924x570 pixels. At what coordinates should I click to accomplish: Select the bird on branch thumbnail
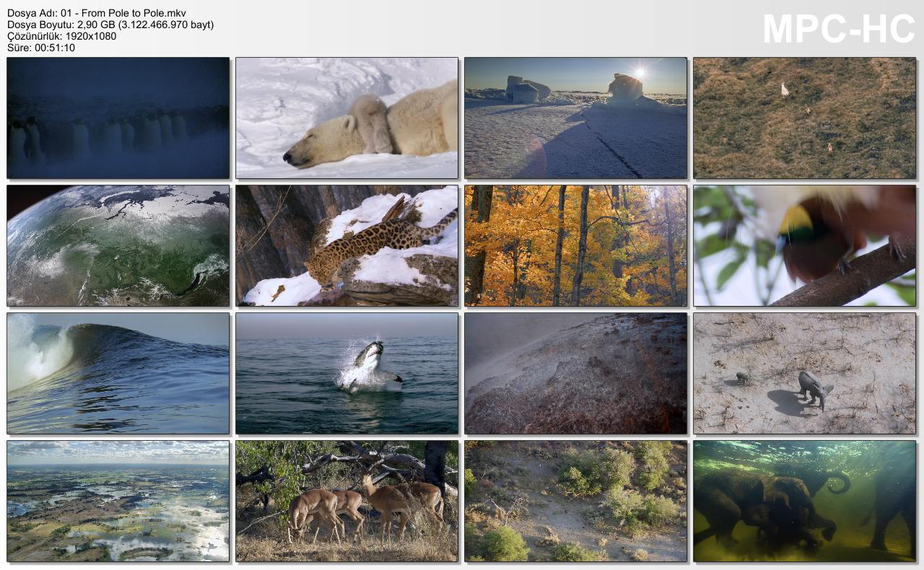point(804,245)
